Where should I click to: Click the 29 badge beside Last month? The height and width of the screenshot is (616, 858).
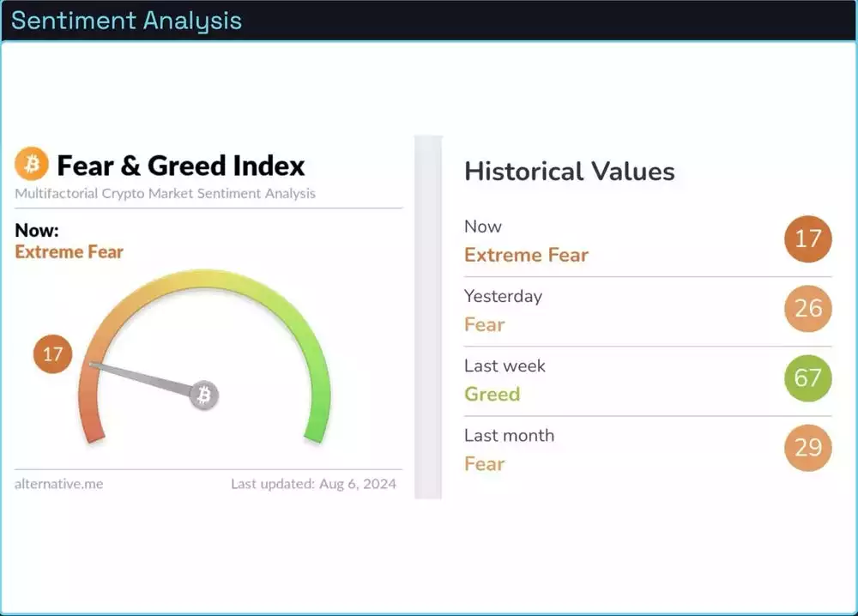point(807,448)
